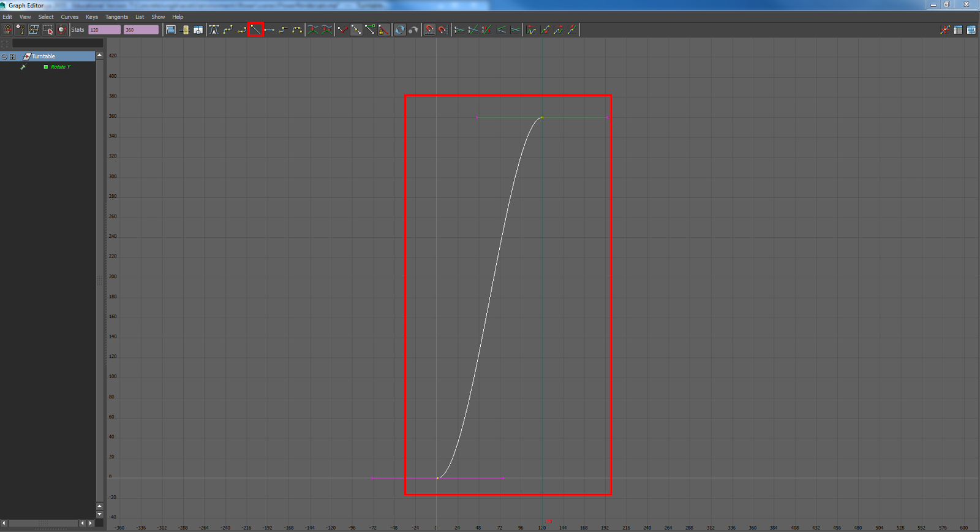Apply Spline tangents to keys

pos(228,29)
